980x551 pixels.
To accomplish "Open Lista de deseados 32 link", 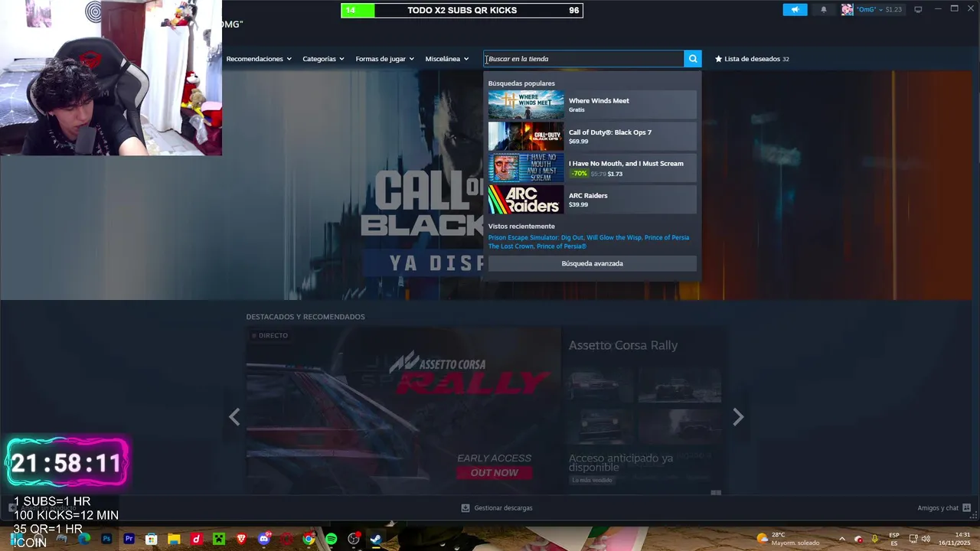I will (752, 59).
